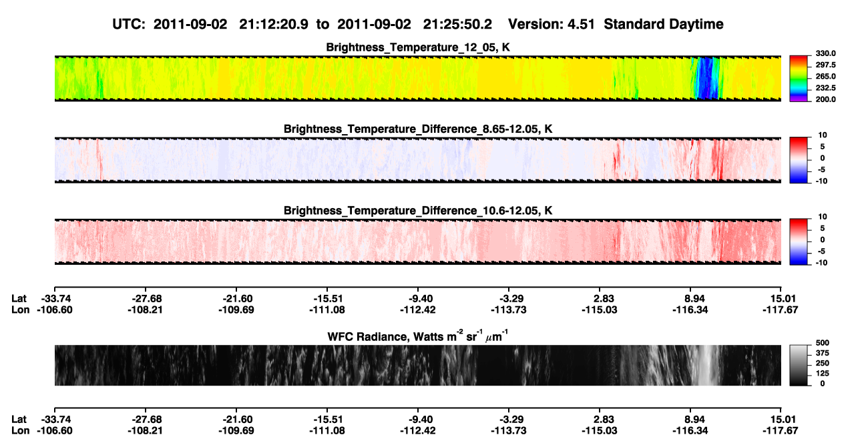Click the WFC Radiance grayscale image strip
868x445 pixels.
point(417,365)
